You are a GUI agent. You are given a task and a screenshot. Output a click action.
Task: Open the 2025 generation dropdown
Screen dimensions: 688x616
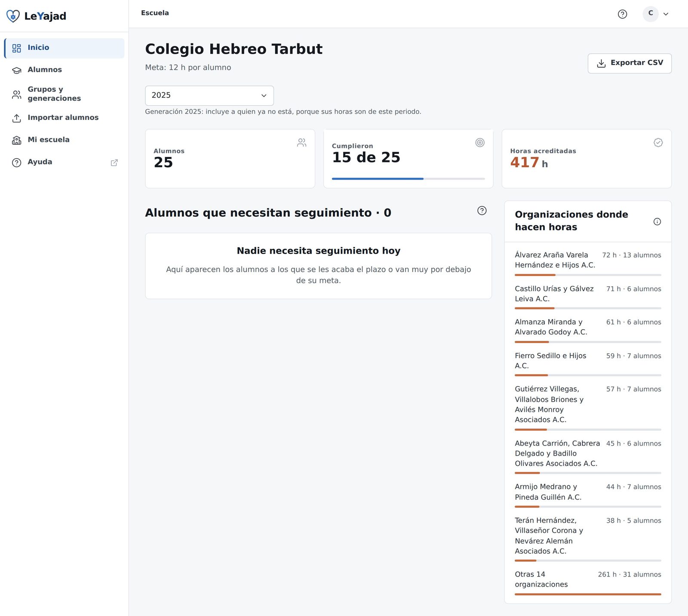coord(209,95)
